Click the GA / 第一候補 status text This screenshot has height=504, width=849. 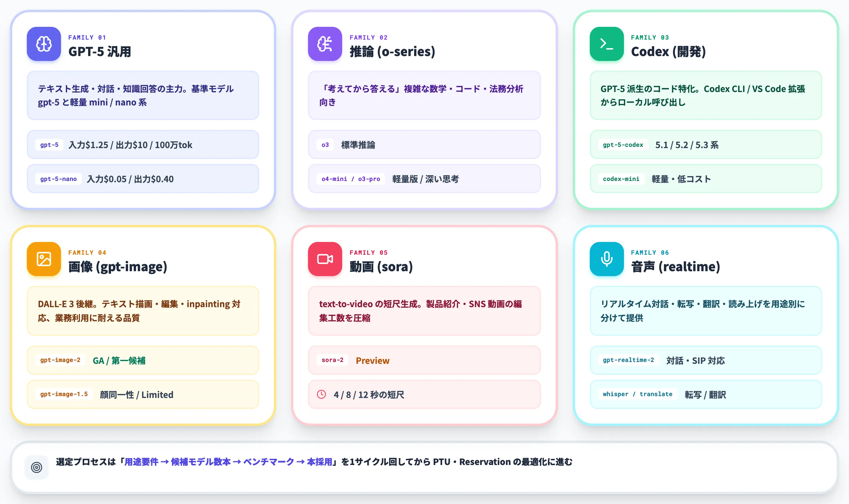[119, 360]
